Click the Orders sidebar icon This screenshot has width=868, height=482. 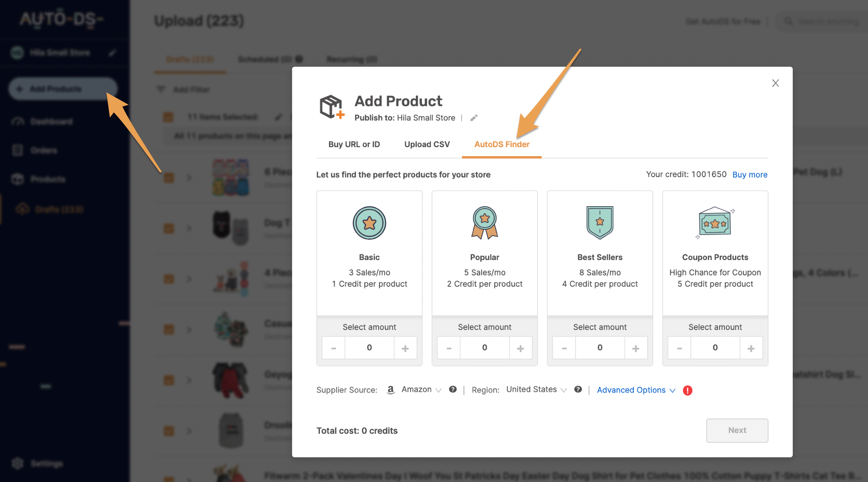point(17,150)
